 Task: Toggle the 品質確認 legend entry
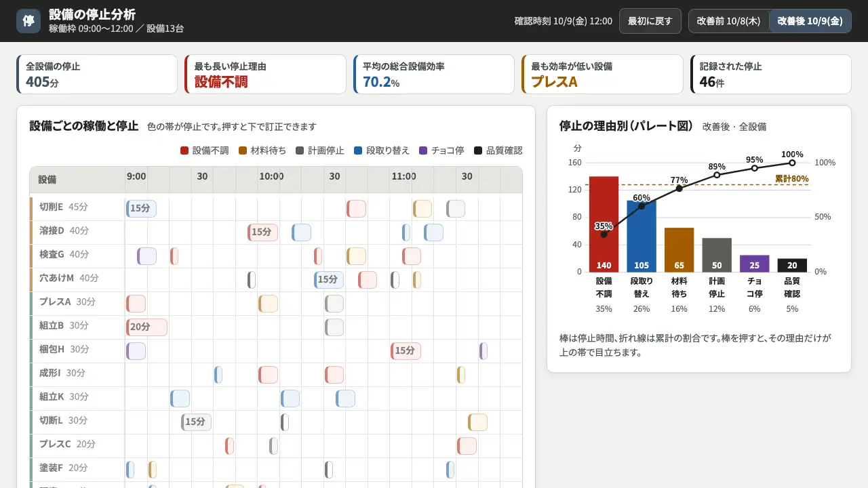pos(498,150)
